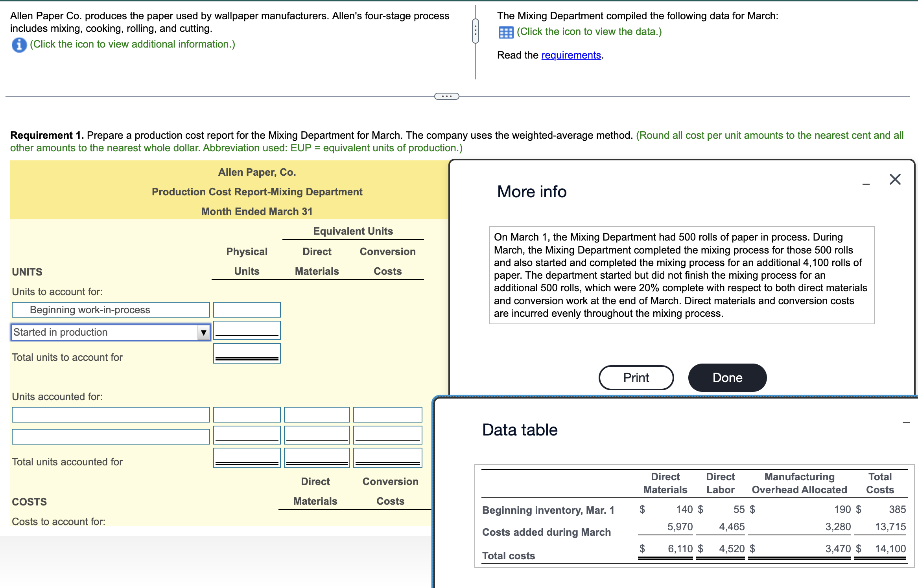Open the requirements link
Screen dimensions: 918x588
(x=571, y=55)
